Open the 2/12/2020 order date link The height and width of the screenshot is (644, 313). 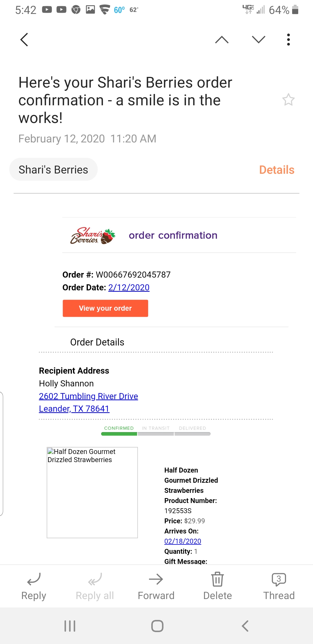click(129, 287)
